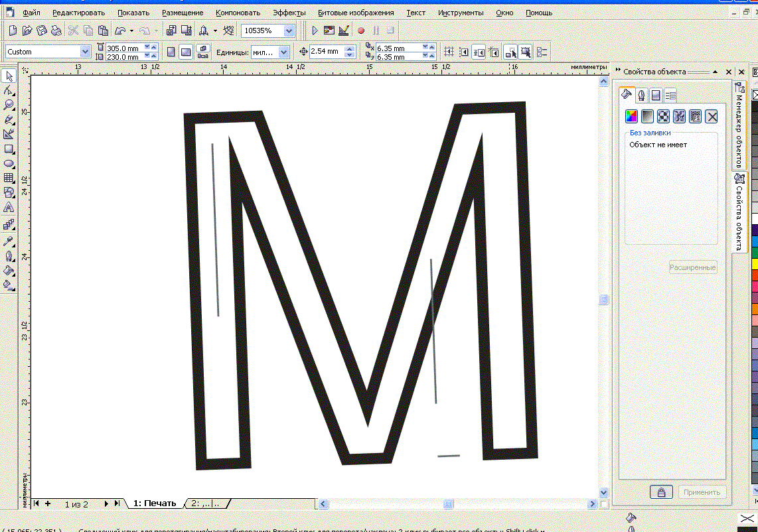Create a new document from toolbar

[13, 31]
